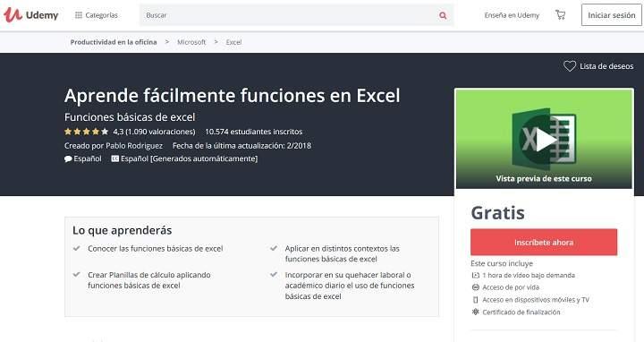
Task: Go to Microsoft breadcrumb
Action: point(191,42)
